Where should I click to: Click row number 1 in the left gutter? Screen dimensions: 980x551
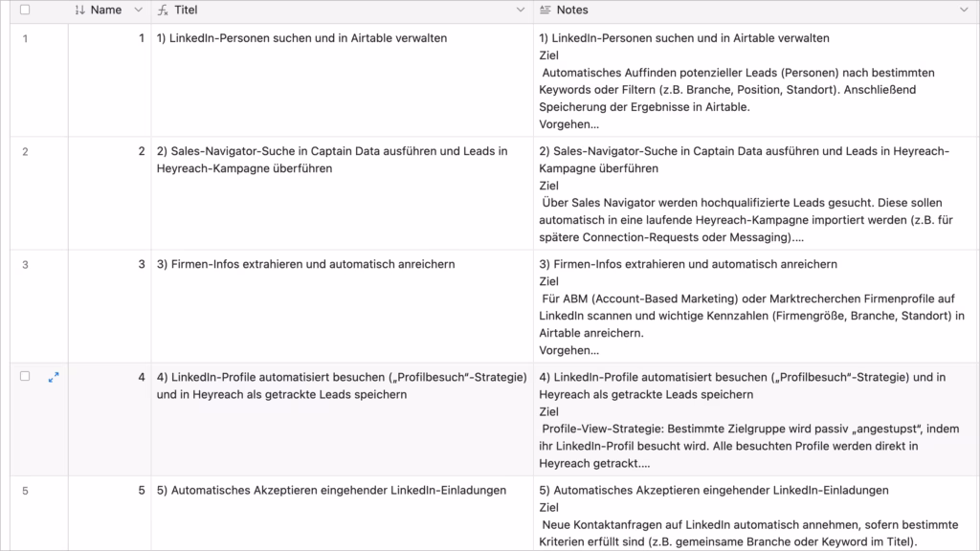click(25, 38)
